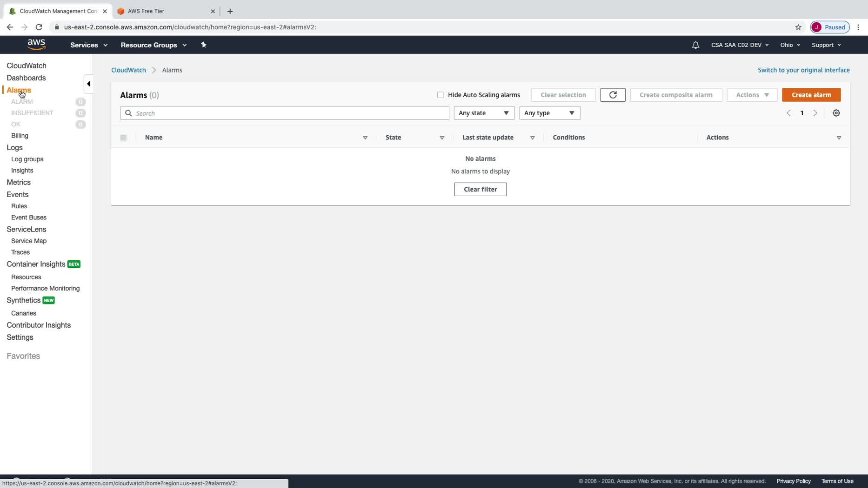Open Billing alarms in the sidebar
Image resolution: width=868 pixels, height=488 pixels.
[x=20, y=136]
